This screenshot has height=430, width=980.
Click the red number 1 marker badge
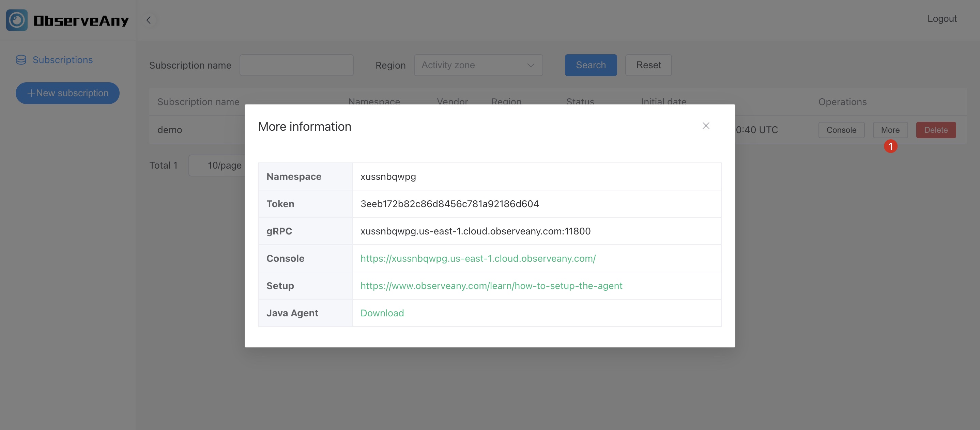890,146
